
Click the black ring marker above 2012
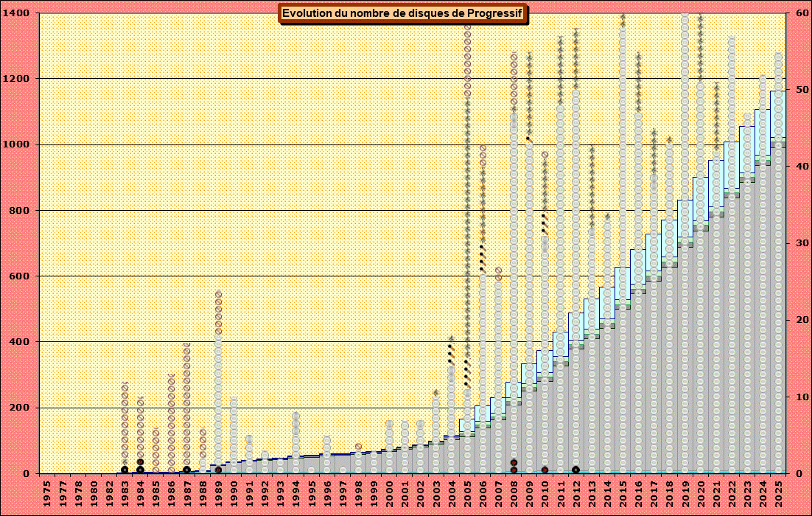(x=575, y=470)
